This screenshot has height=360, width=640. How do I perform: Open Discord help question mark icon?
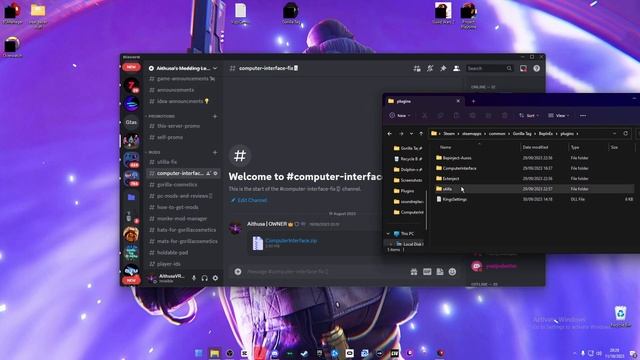point(536,69)
